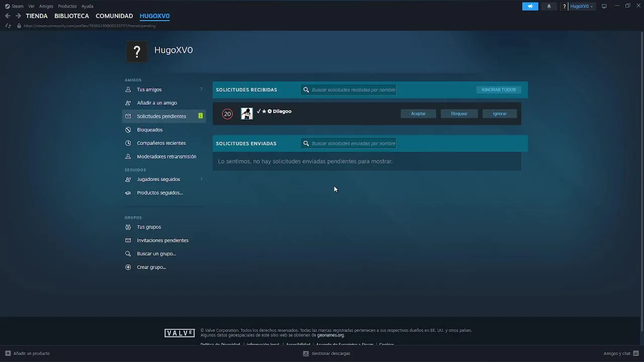Block Diiegoo with the Bloquear button

(x=459, y=114)
